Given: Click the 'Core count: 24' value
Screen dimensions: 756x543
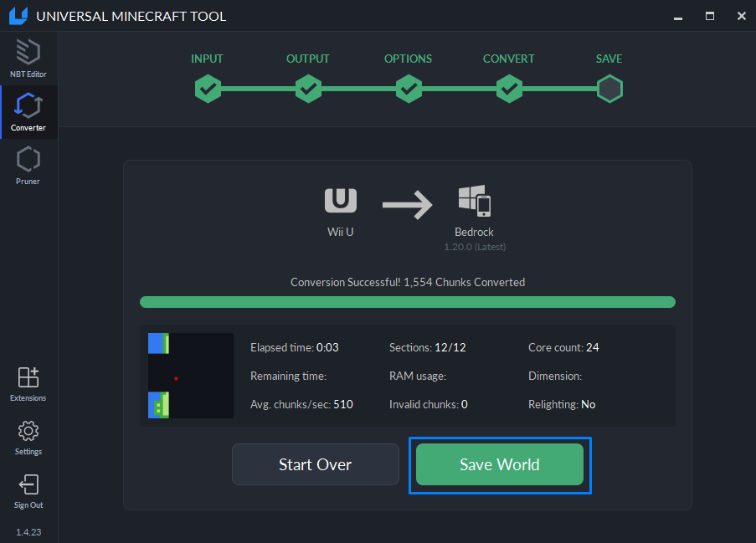Looking at the screenshot, I should point(563,347).
